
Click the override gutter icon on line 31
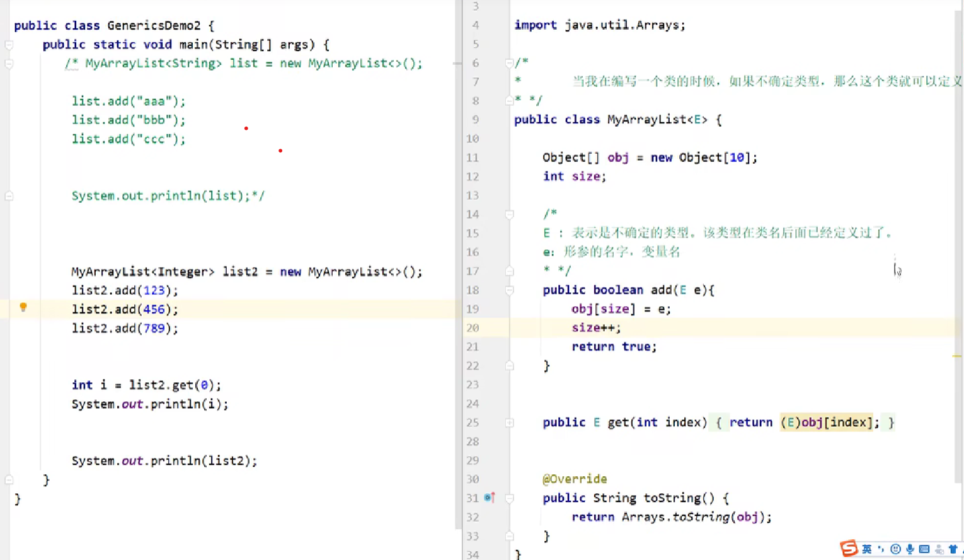490,498
